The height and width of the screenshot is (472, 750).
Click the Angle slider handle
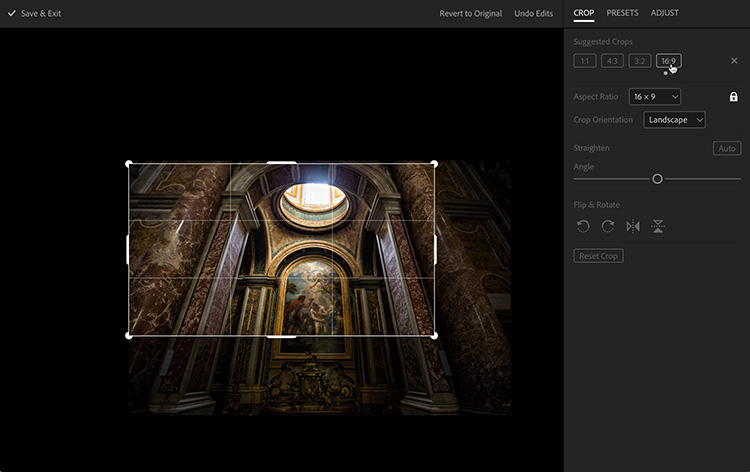[x=657, y=179]
